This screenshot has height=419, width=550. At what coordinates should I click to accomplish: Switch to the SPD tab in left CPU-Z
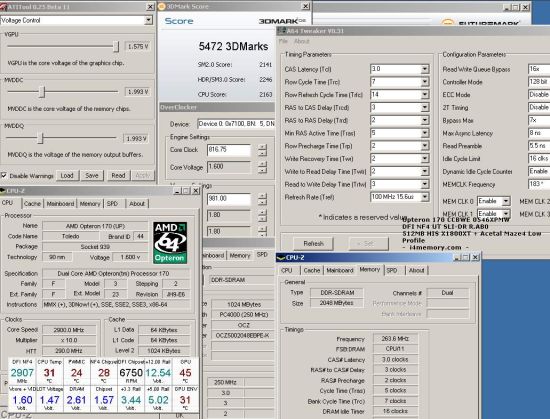112,204
